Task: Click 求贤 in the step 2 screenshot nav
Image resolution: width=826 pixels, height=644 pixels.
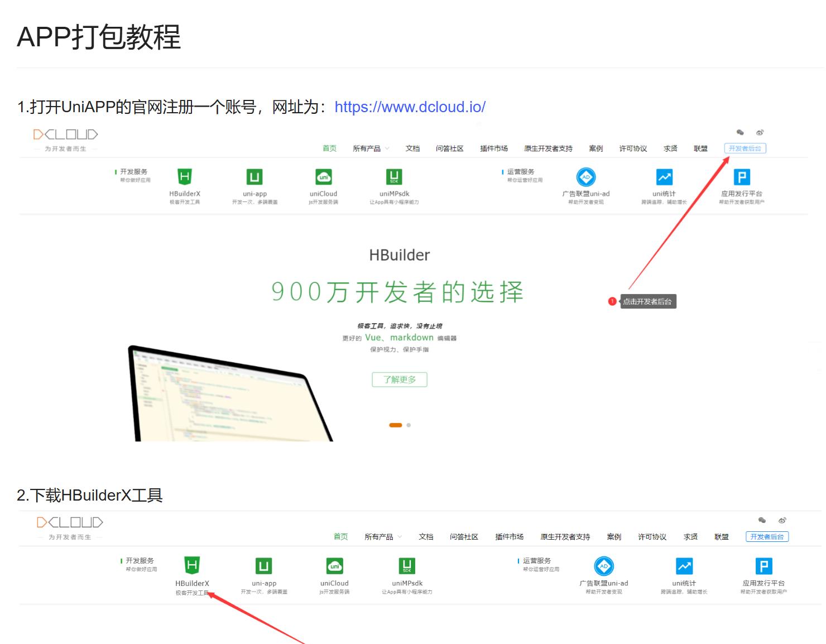Action: tap(690, 537)
